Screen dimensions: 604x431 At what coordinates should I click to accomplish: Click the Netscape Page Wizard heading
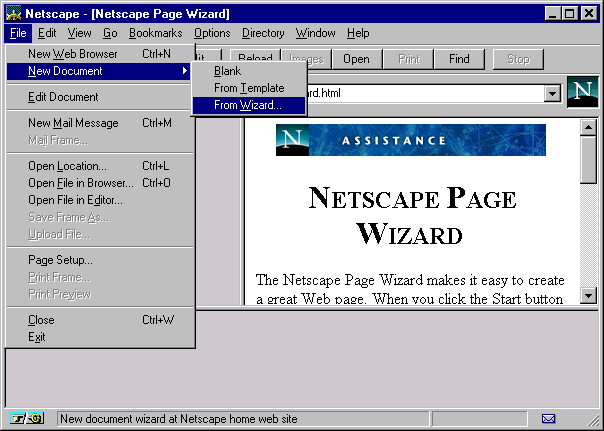pos(411,216)
